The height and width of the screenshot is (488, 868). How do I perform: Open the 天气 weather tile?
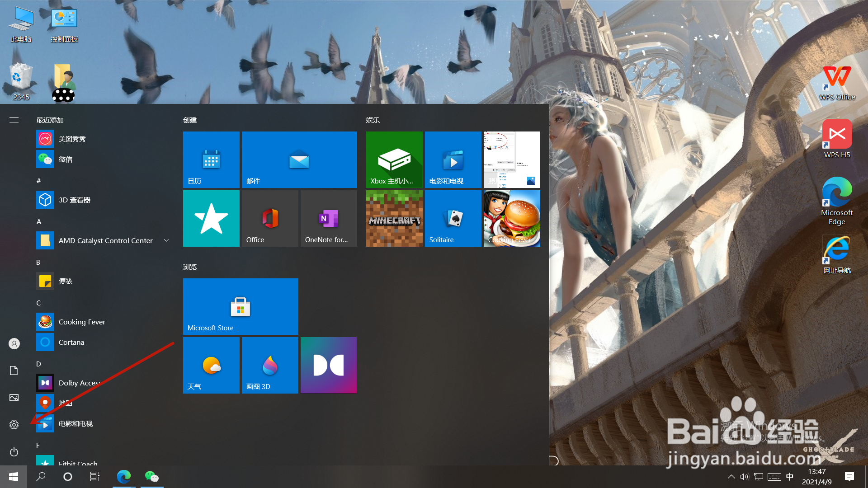[x=211, y=365]
